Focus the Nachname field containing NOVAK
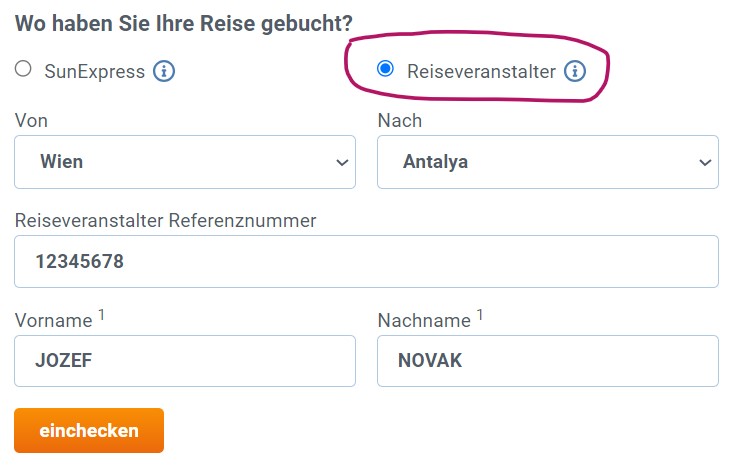The height and width of the screenshot is (470, 742). (547, 361)
